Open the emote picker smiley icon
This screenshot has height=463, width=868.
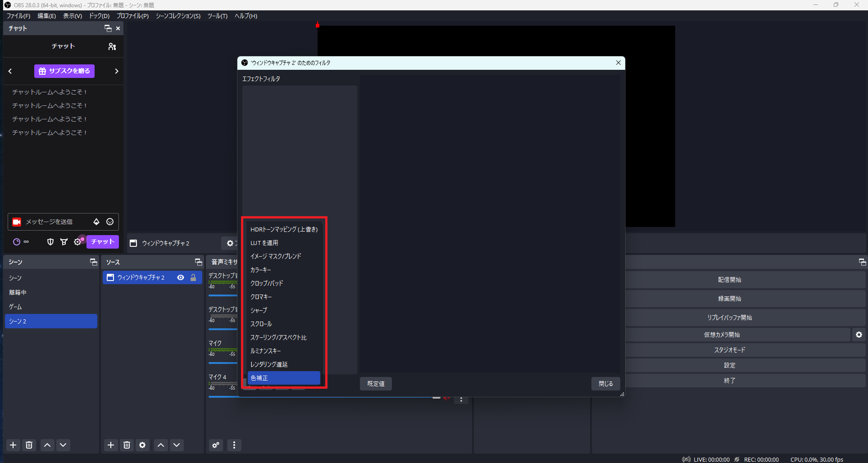pyautogui.click(x=110, y=222)
